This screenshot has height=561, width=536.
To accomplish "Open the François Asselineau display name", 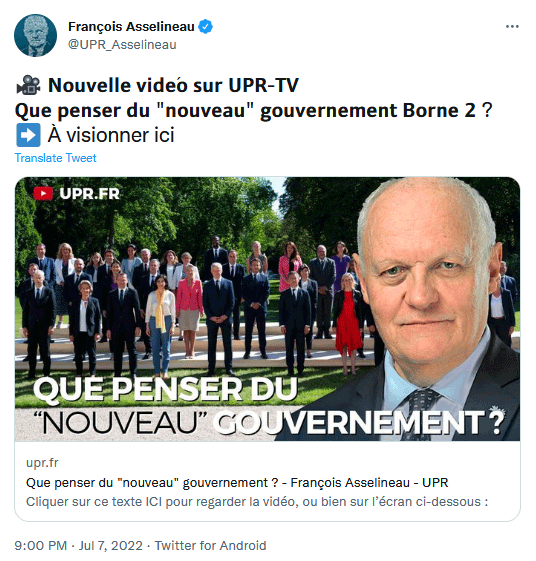I will pyautogui.click(x=131, y=26).
